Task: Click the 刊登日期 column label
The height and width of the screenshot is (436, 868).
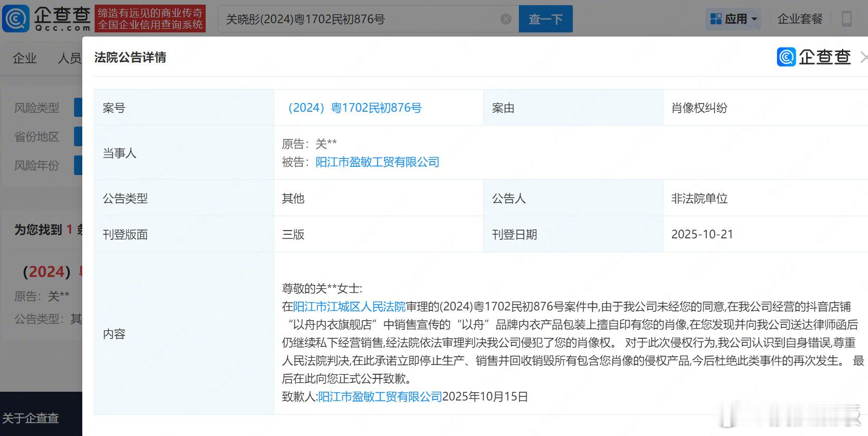Action: coord(515,234)
